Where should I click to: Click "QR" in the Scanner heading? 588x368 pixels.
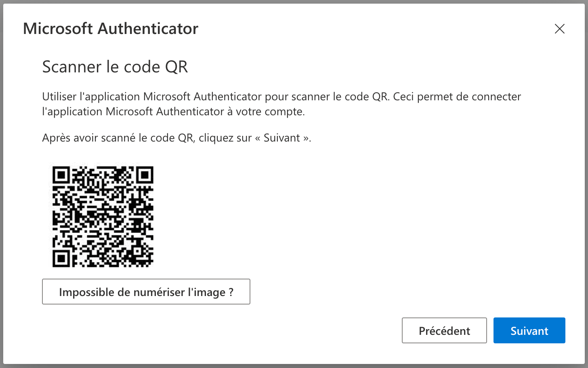click(x=176, y=67)
